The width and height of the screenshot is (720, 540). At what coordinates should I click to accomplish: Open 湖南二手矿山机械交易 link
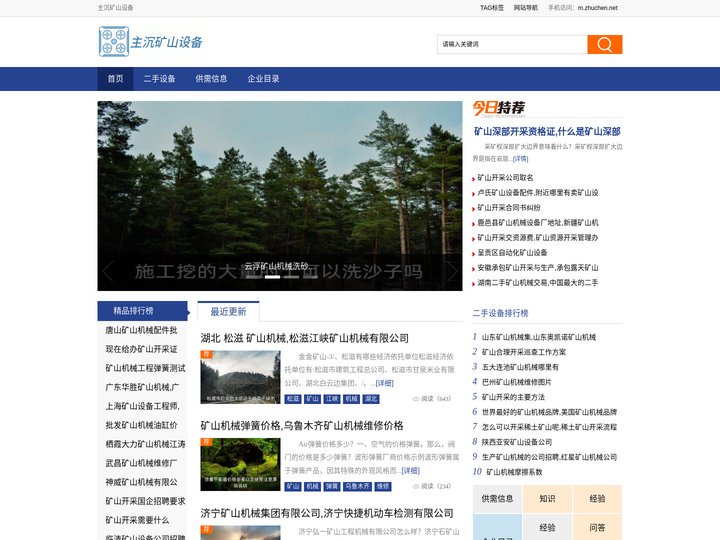coord(538,283)
